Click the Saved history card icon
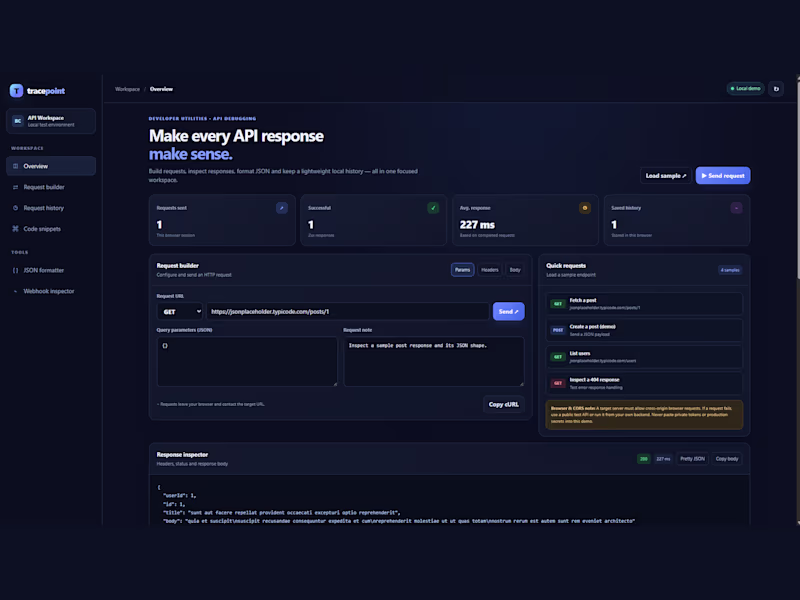This screenshot has width=800, height=600. (736, 208)
